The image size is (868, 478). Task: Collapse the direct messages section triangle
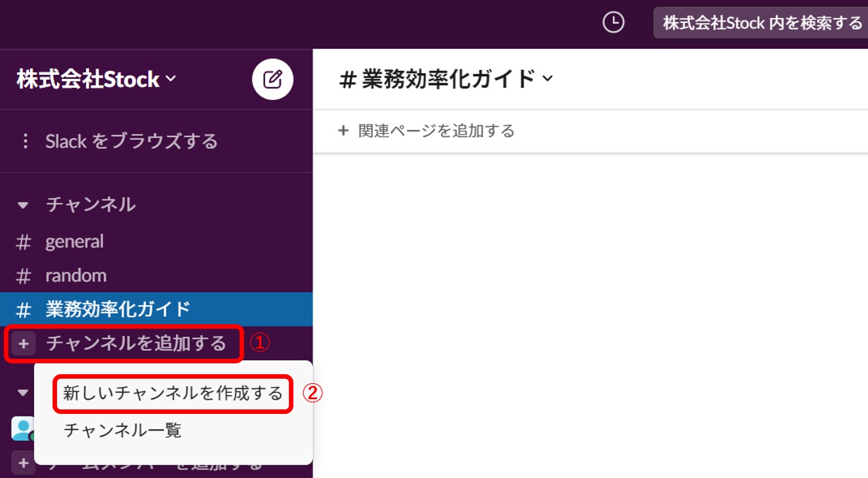(x=23, y=392)
